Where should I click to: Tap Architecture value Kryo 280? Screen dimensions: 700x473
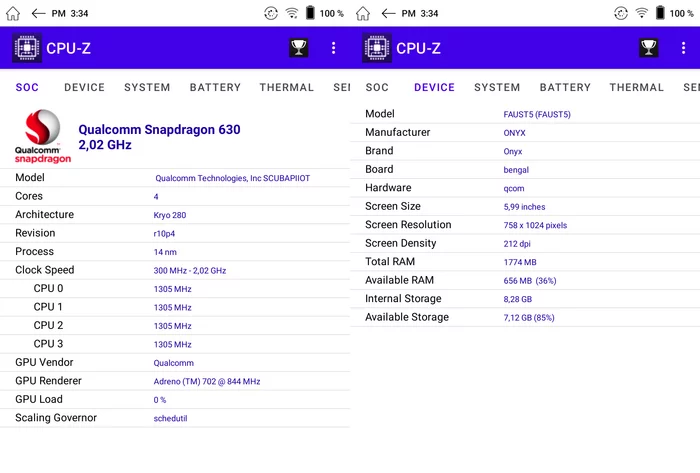point(170,215)
